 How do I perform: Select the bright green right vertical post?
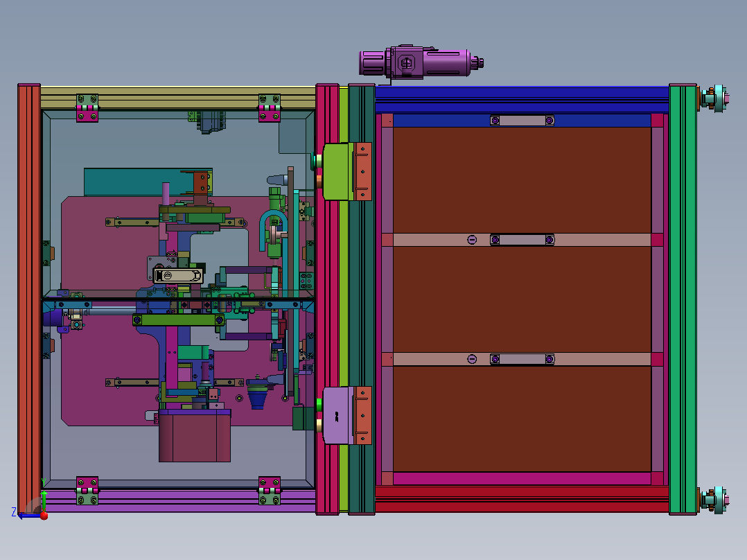click(683, 299)
